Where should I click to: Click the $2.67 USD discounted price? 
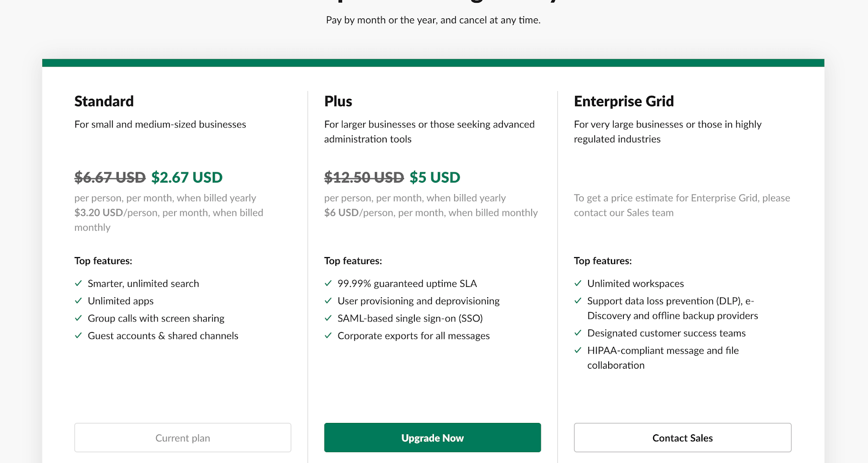[187, 177]
